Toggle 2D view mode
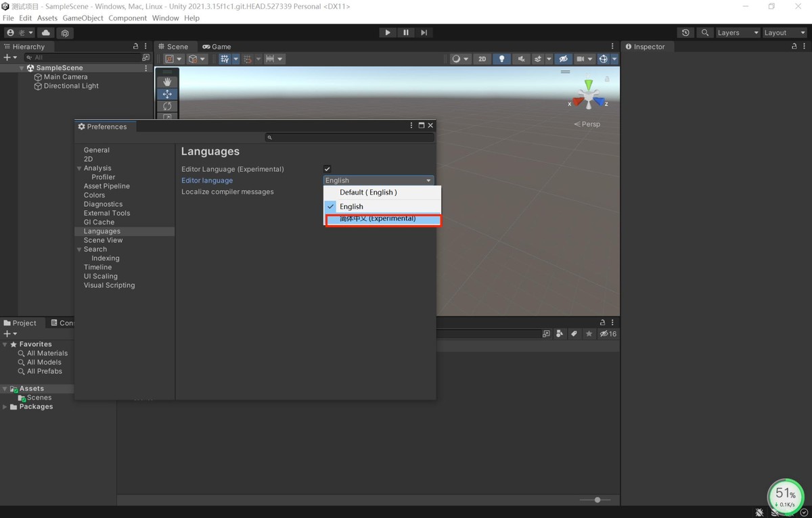The width and height of the screenshot is (812, 518). [x=482, y=59]
